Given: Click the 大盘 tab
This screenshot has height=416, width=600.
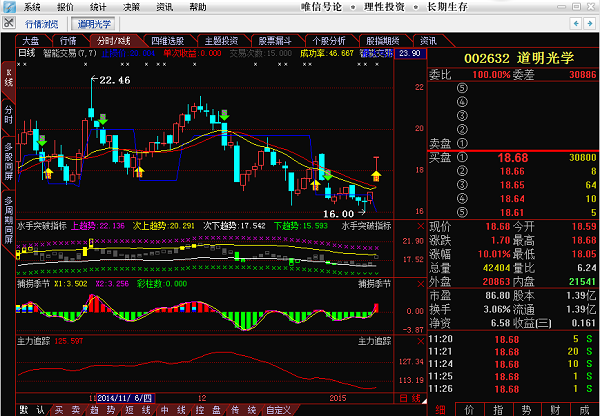Looking at the screenshot, I should [30, 41].
